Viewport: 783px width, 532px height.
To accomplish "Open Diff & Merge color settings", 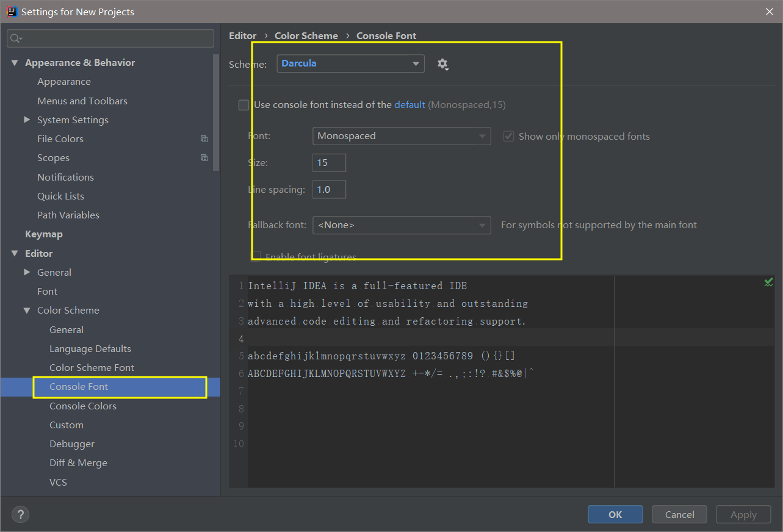I will [x=78, y=463].
